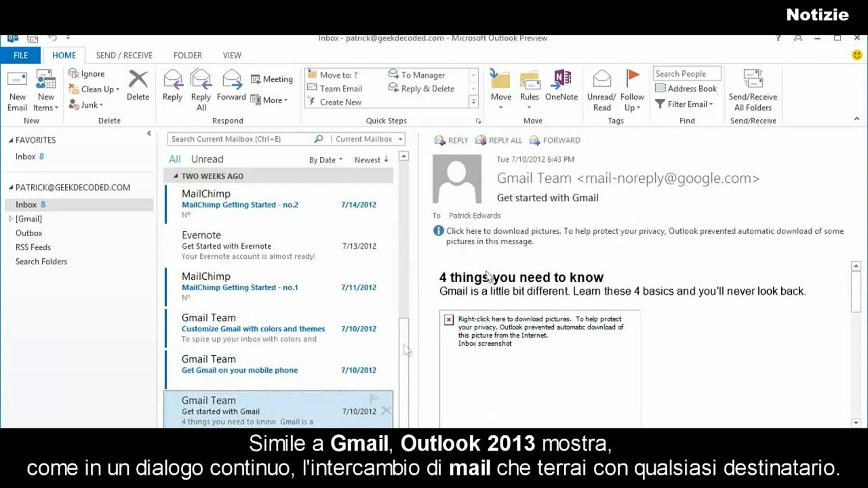Viewport: 868px width, 488px height.
Task: Select Reply & Delete quick step
Action: pos(422,89)
